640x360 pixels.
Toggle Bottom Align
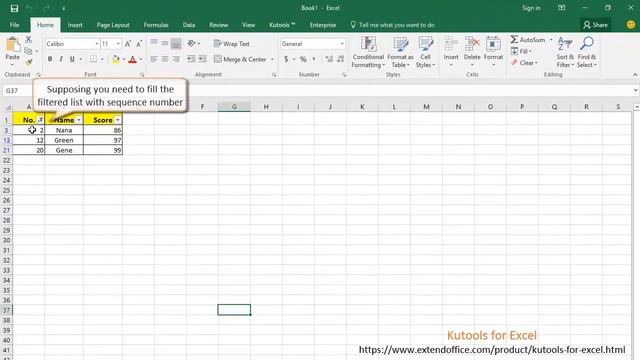[x=176, y=43]
